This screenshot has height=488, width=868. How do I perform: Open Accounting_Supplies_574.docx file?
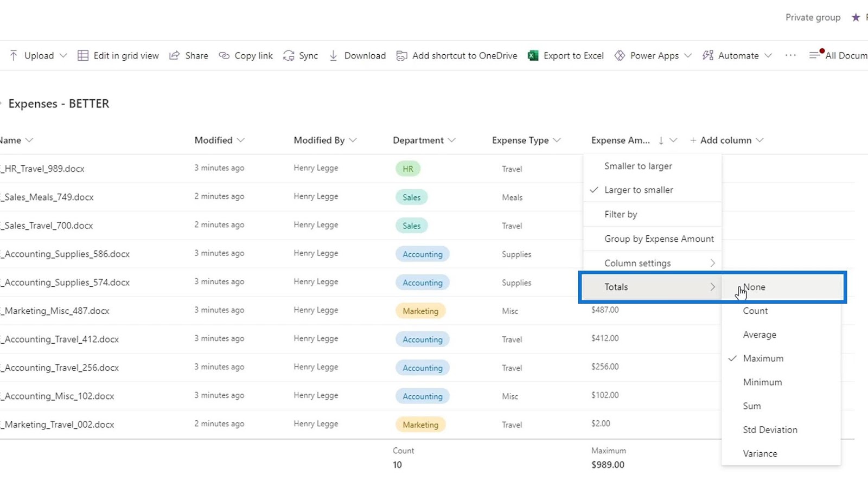65,282
